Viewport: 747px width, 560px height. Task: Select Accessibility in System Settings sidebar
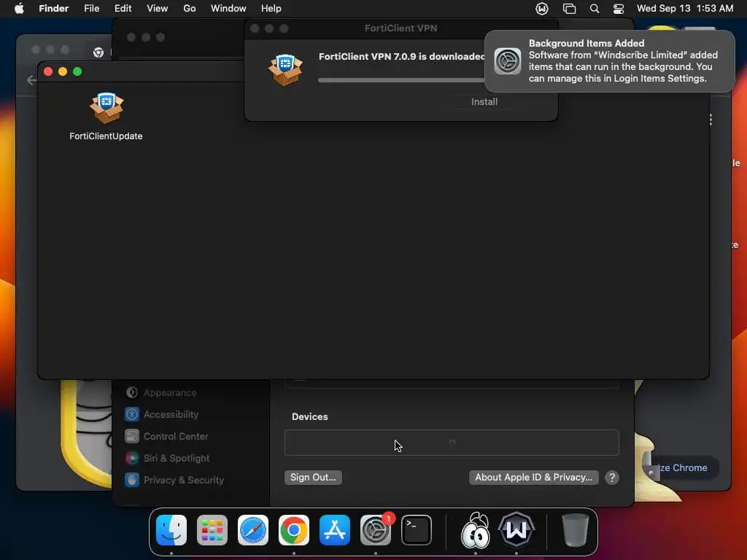171,414
